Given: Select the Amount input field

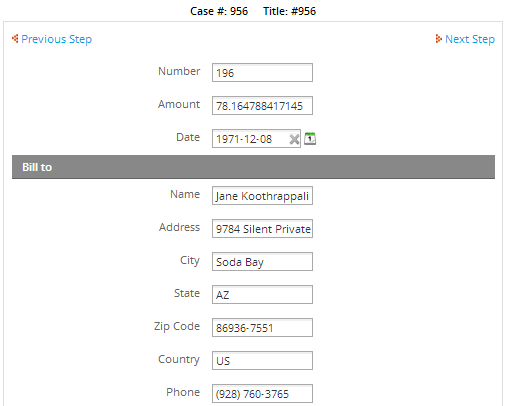Looking at the screenshot, I should click(262, 106).
